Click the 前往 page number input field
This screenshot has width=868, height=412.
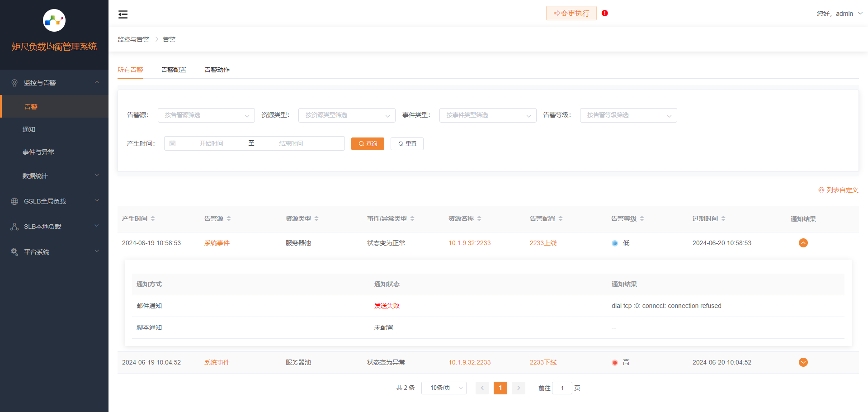(562, 388)
